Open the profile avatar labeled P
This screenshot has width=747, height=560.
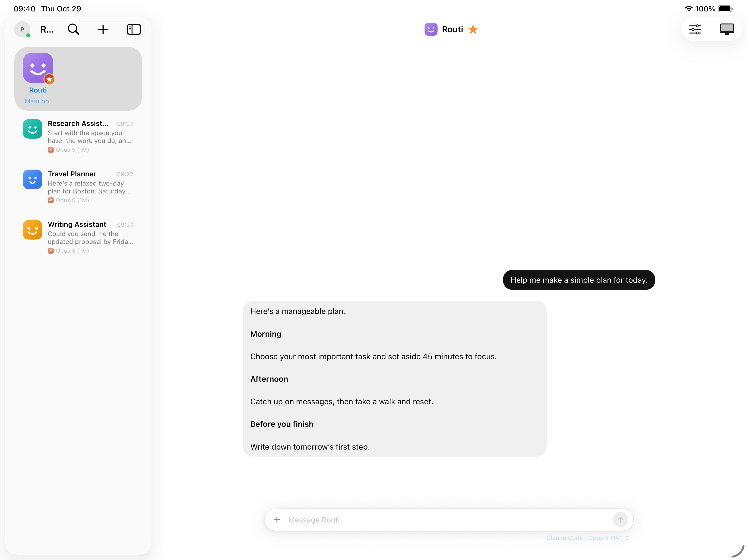tap(22, 29)
